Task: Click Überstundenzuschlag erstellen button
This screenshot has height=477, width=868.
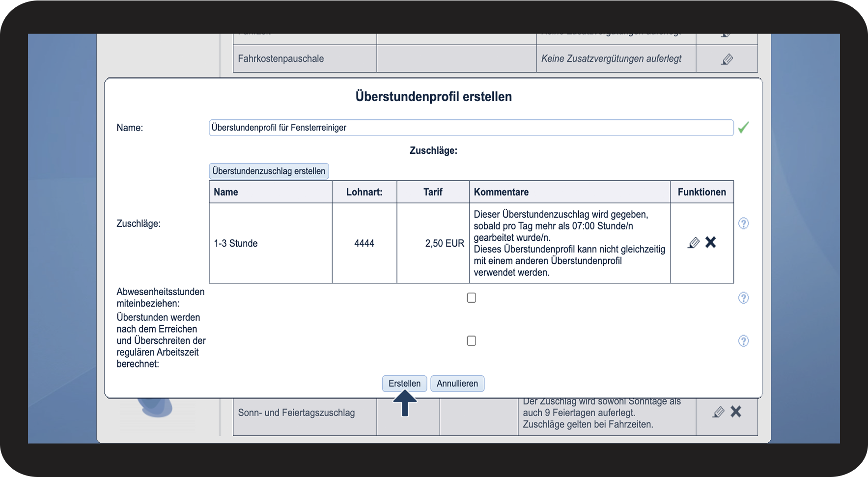Action: tap(269, 171)
